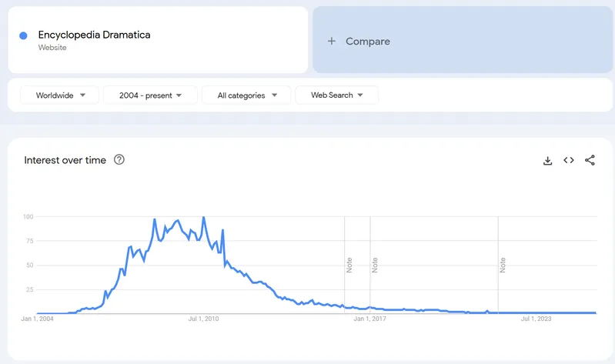Click the Website subtitle under the term

[52, 48]
